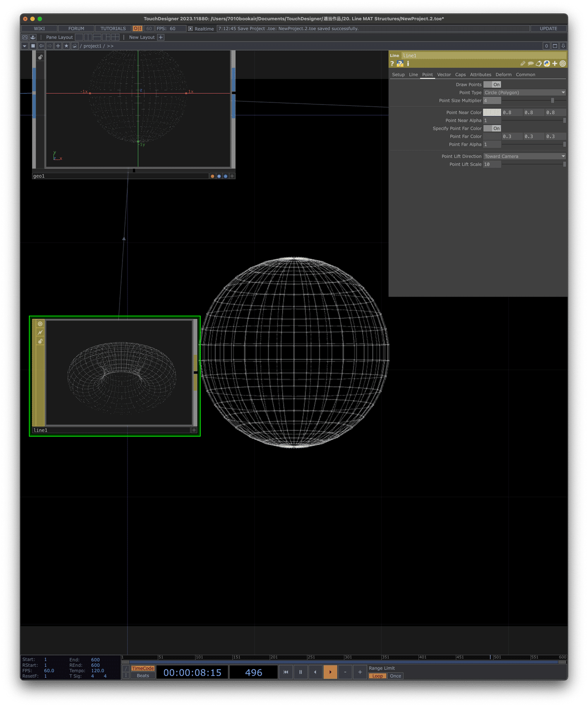Open the network path dropdown arrow
The image size is (588, 707).
tap(24, 46)
